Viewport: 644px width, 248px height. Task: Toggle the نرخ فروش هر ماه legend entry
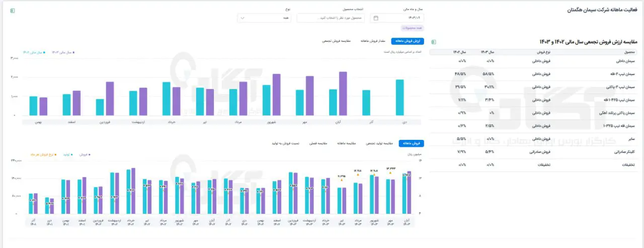42,154
